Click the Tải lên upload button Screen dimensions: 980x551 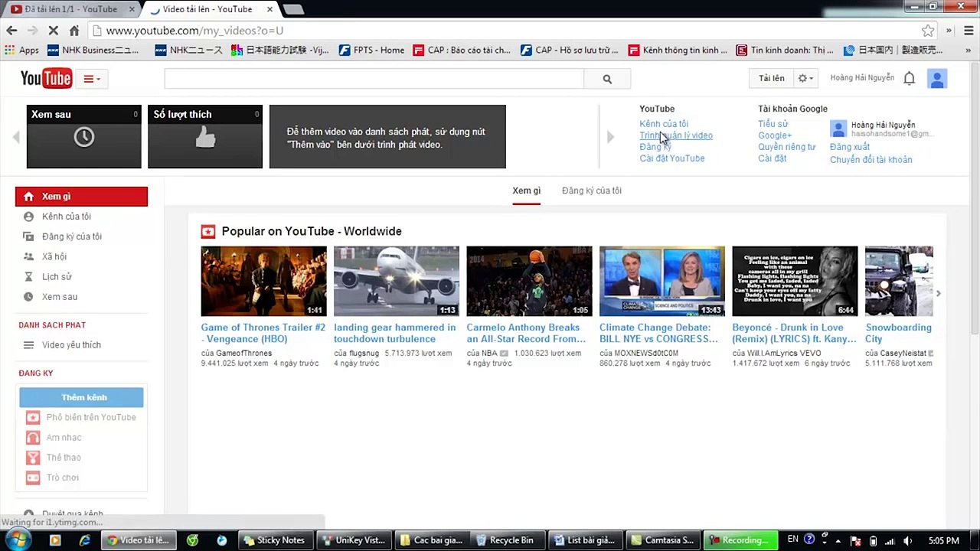click(771, 78)
